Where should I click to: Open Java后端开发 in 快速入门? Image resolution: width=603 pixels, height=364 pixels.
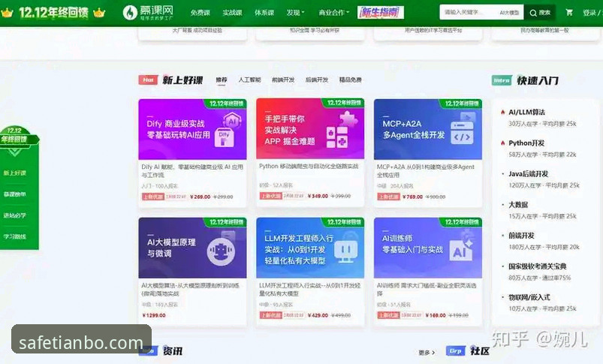coord(528,173)
